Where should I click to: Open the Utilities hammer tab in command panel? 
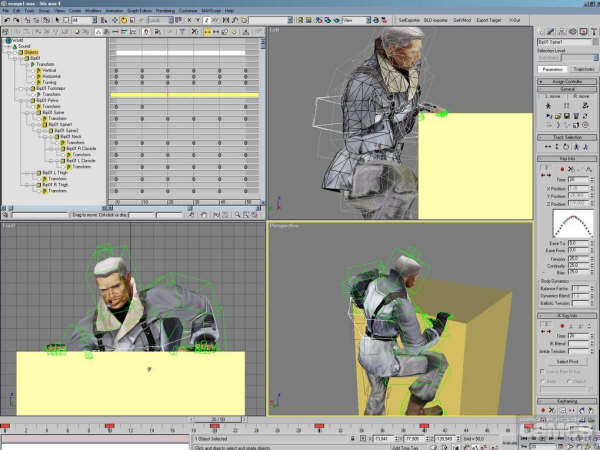(593, 32)
